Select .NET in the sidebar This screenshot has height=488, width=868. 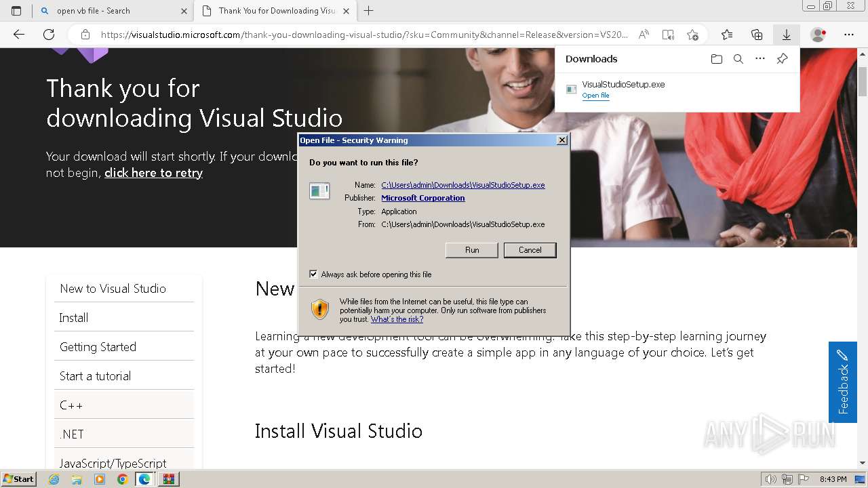tap(124, 434)
